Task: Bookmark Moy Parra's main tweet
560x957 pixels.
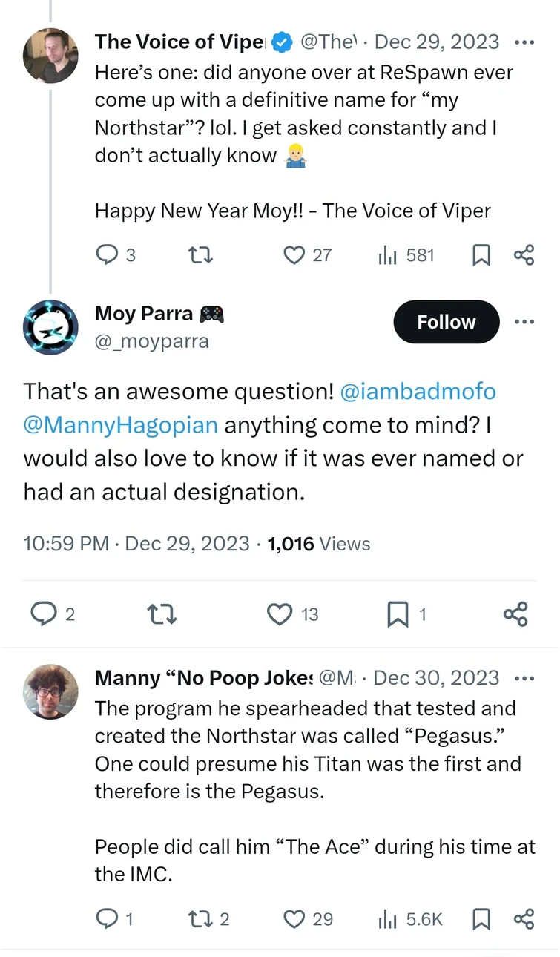Action: 398,614
